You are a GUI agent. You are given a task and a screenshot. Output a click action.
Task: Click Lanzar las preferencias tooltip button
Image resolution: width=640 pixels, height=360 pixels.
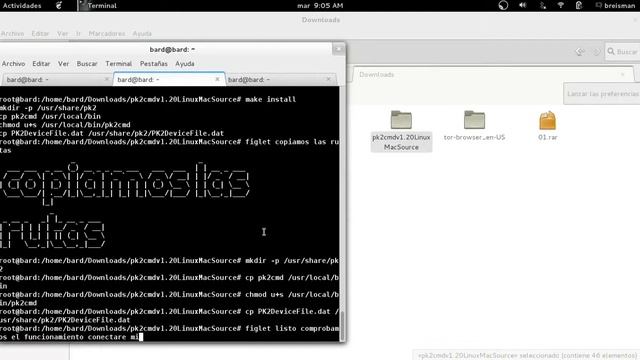602,94
